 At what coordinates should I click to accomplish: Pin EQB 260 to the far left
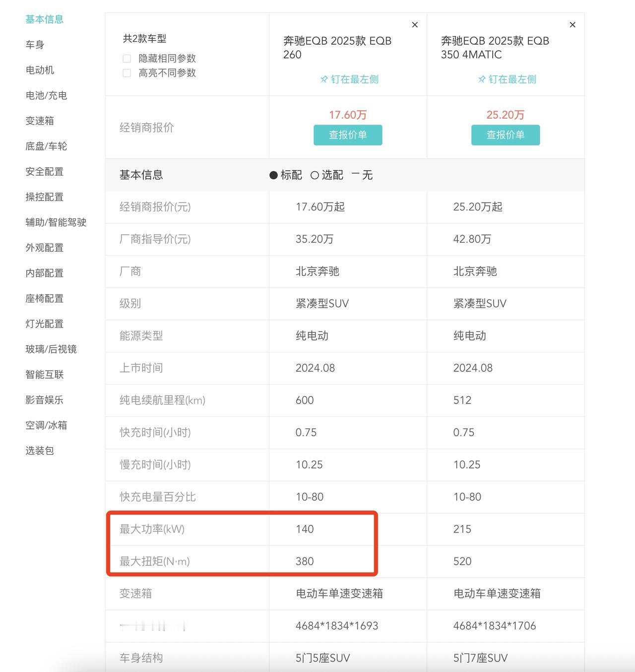(349, 79)
